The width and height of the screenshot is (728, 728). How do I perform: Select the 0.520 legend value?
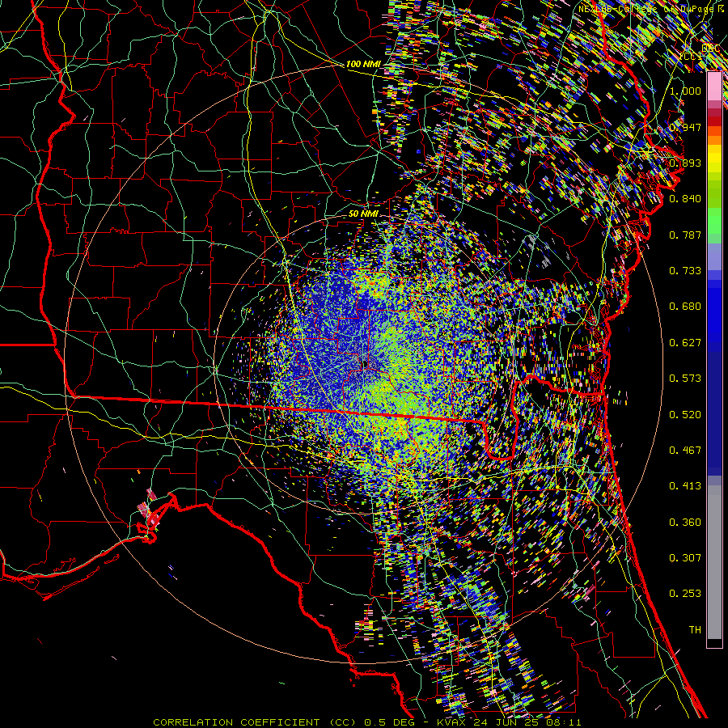pyautogui.click(x=685, y=415)
